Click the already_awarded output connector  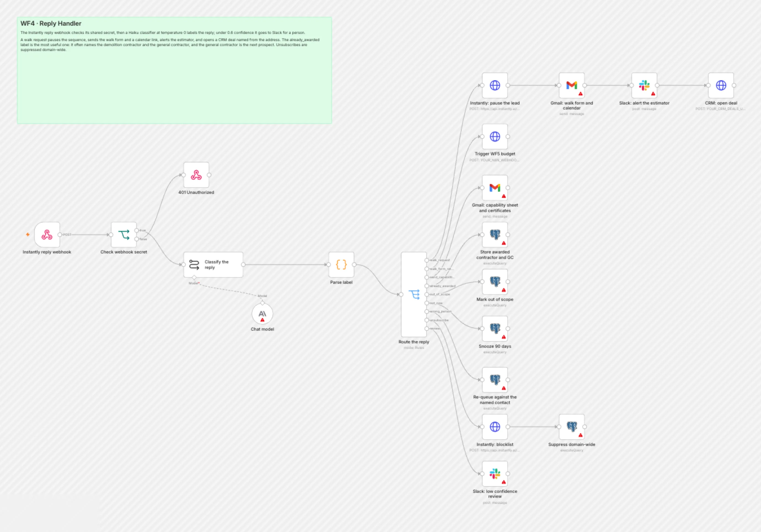(x=427, y=286)
